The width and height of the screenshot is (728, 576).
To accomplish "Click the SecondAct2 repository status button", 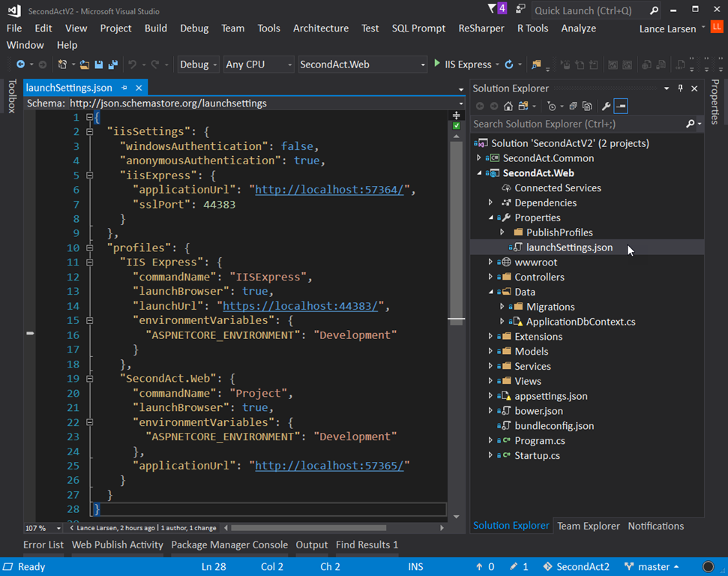I will [x=577, y=567].
